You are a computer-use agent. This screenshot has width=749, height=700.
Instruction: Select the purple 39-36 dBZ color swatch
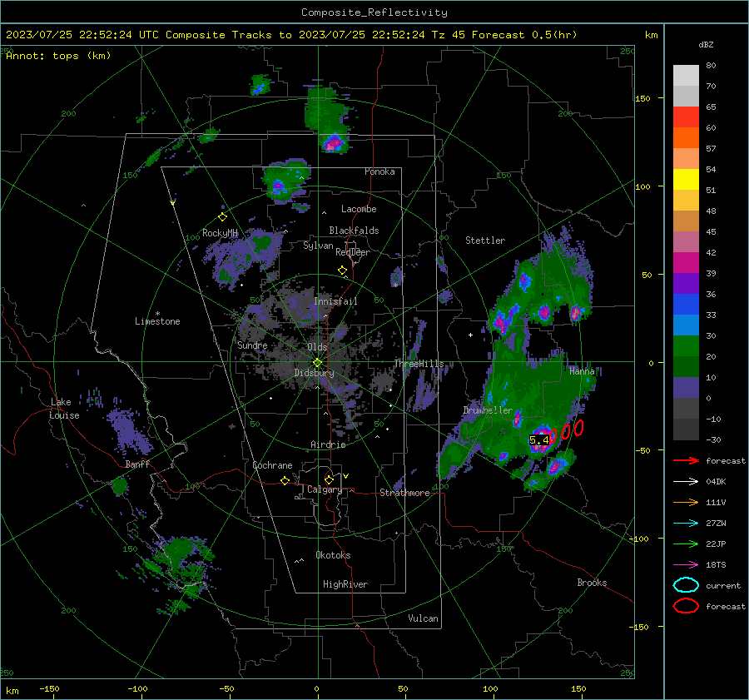686,284
